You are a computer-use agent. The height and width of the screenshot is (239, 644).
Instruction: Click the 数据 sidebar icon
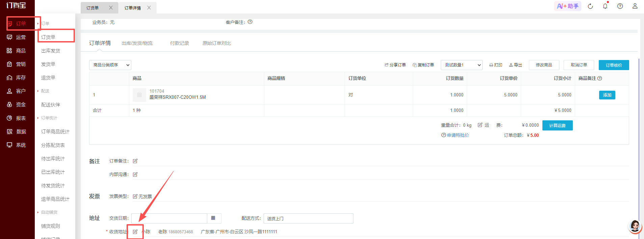click(x=10, y=131)
